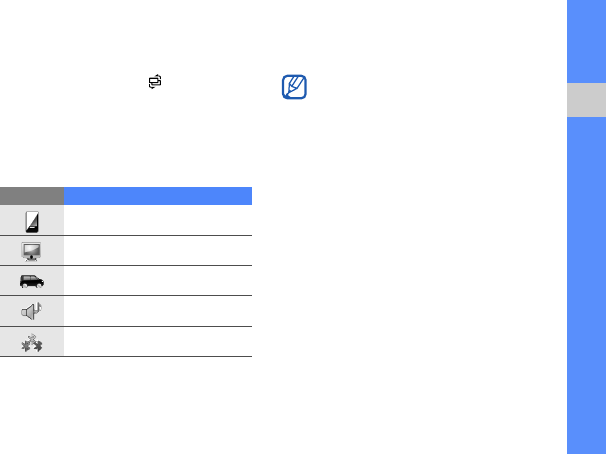Click the blue note pencil icon
The height and width of the screenshot is (454, 606).
[294, 87]
